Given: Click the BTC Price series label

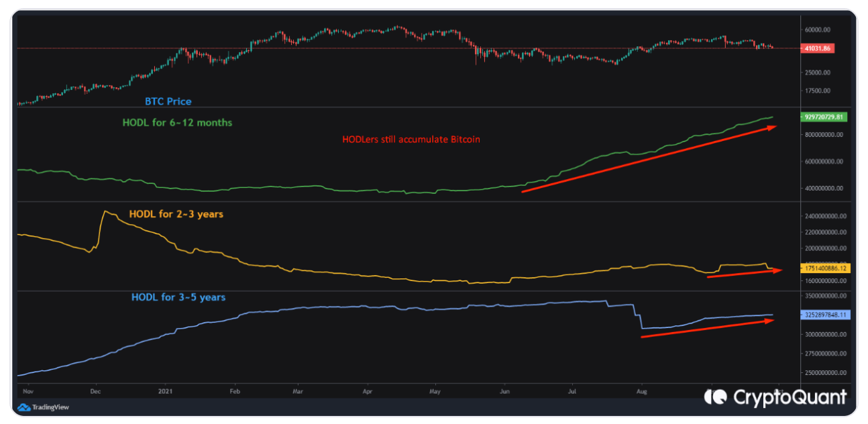Looking at the screenshot, I should click(168, 101).
